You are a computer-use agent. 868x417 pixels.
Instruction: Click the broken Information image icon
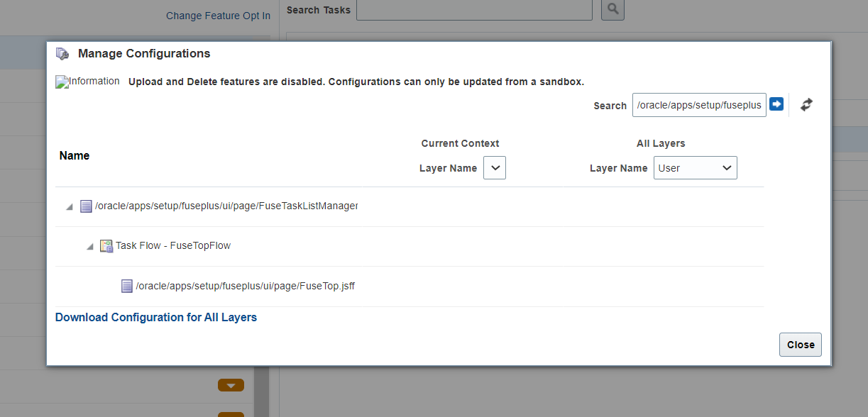click(62, 82)
